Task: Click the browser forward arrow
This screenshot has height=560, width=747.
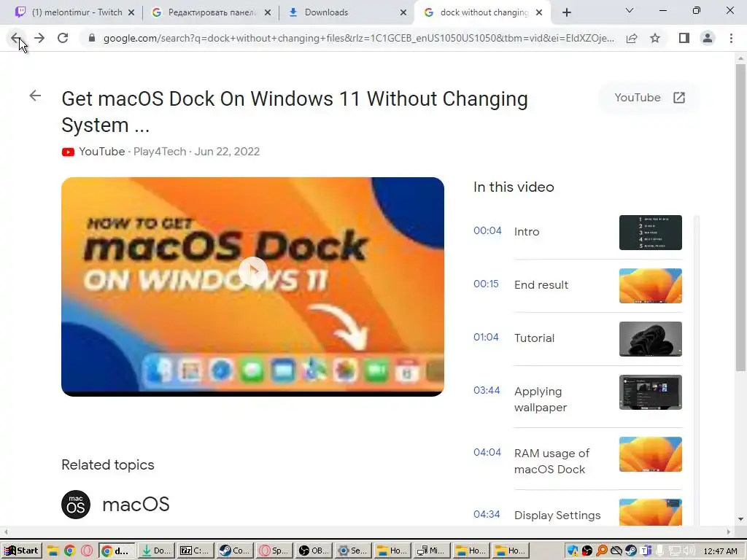Action: [x=39, y=38]
